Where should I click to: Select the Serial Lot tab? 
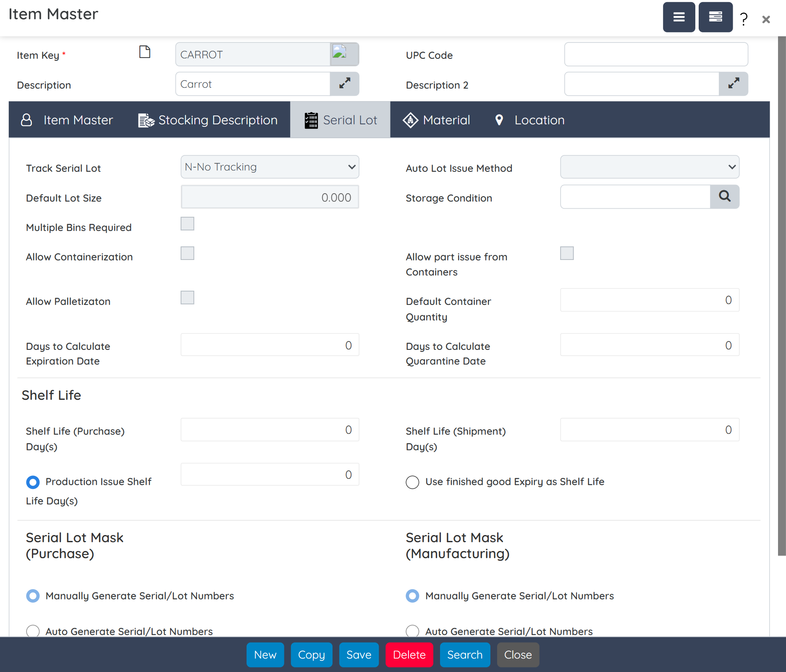340,120
